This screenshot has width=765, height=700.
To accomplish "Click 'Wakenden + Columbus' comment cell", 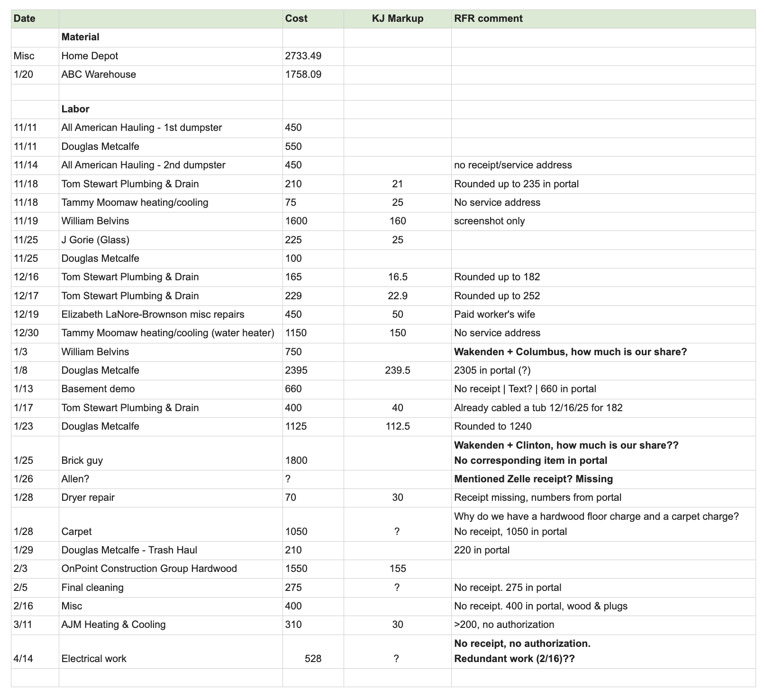I will pos(603,352).
